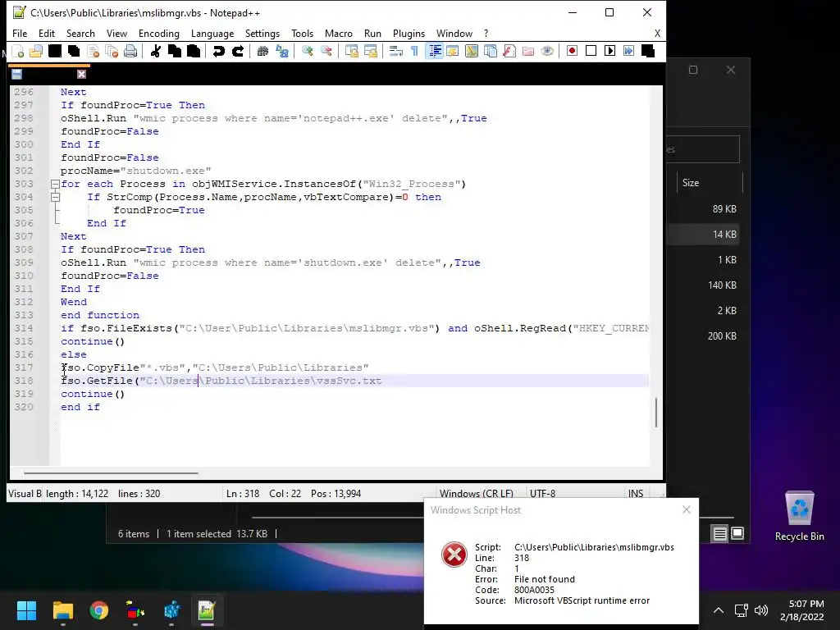Paste clipboard with the Paste toolbar icon

pyautogui.click(x=194, y=51)
